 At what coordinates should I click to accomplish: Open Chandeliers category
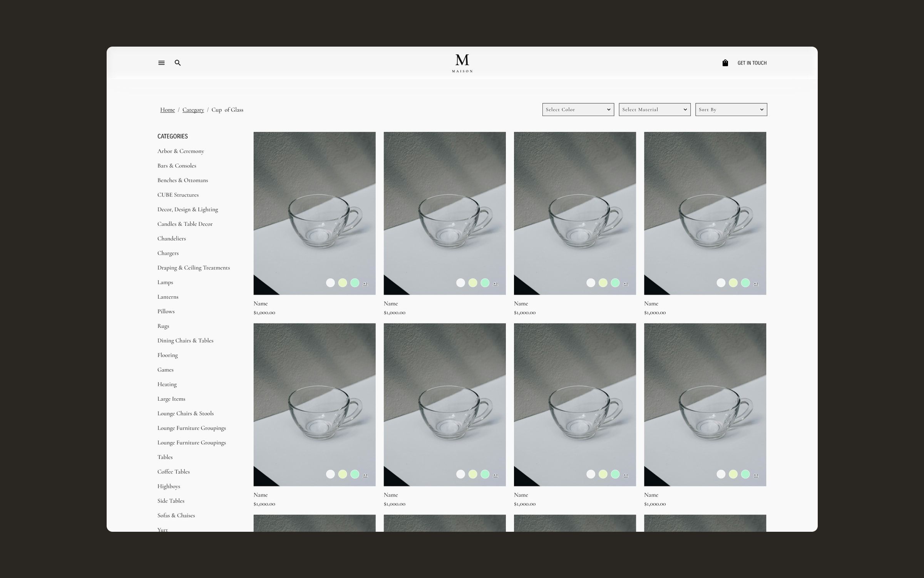tap(171, 239)
